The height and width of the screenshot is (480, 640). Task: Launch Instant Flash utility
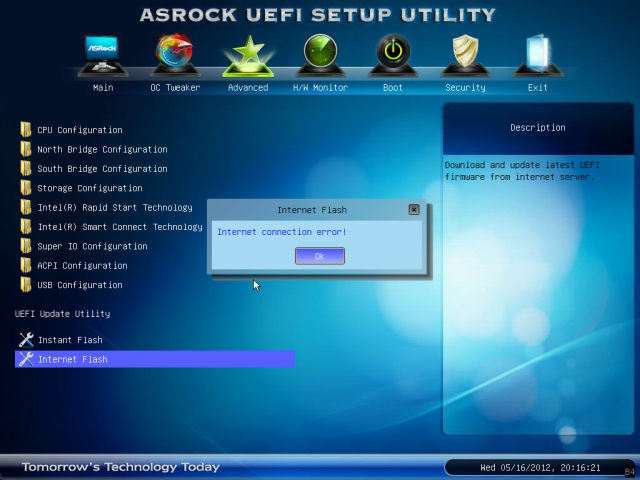[70, 340]
